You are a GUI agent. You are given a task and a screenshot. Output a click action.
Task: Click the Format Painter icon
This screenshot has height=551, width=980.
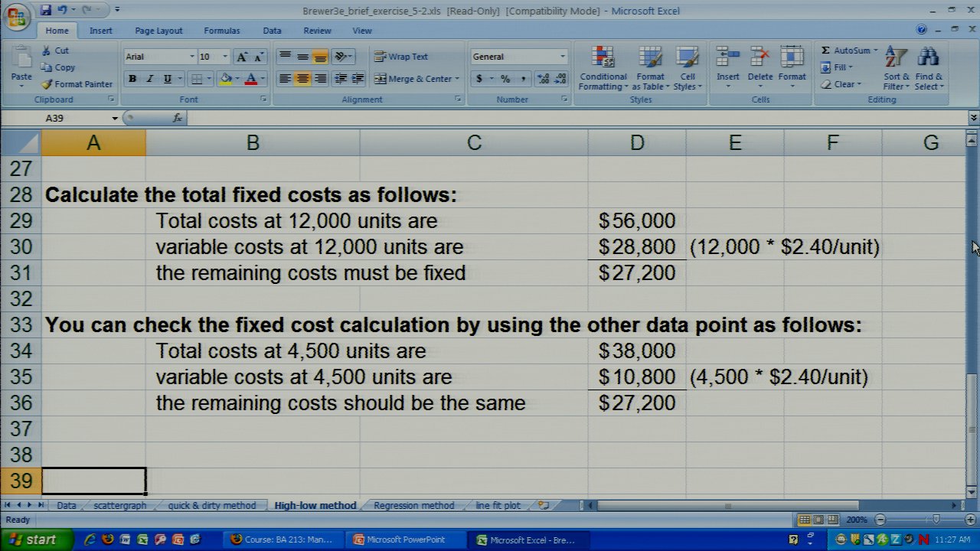[47, 84]
